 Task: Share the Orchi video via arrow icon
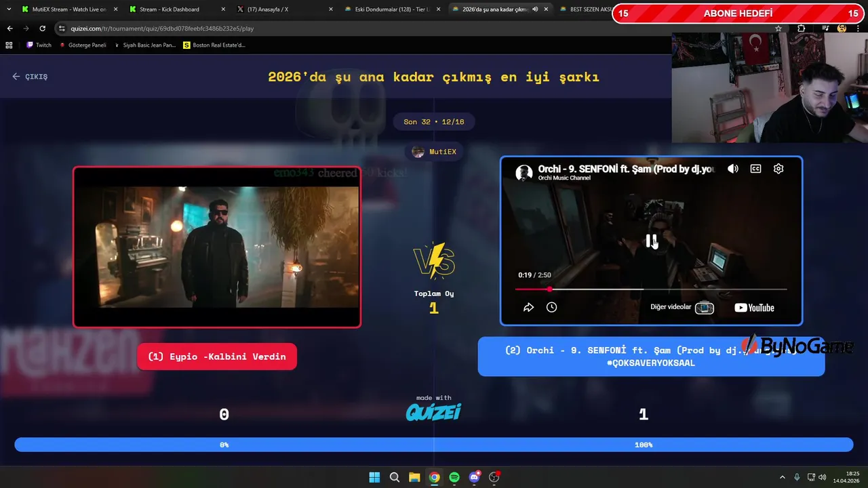point(528,308)
